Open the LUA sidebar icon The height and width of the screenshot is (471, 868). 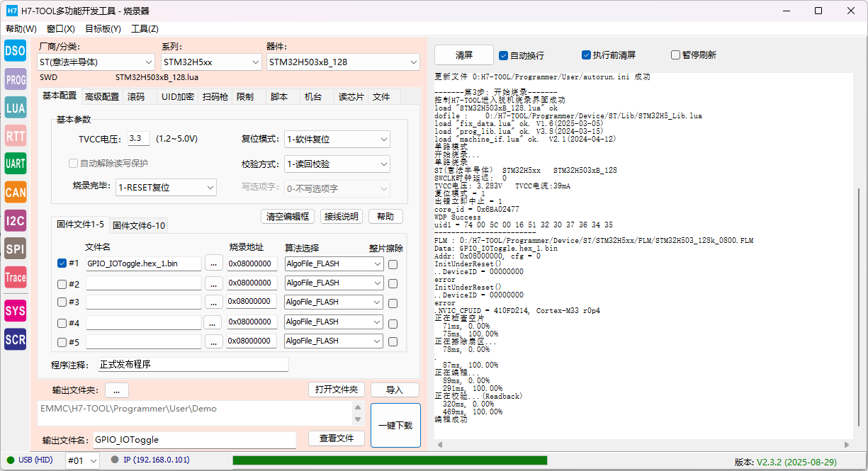pos(15,108)
